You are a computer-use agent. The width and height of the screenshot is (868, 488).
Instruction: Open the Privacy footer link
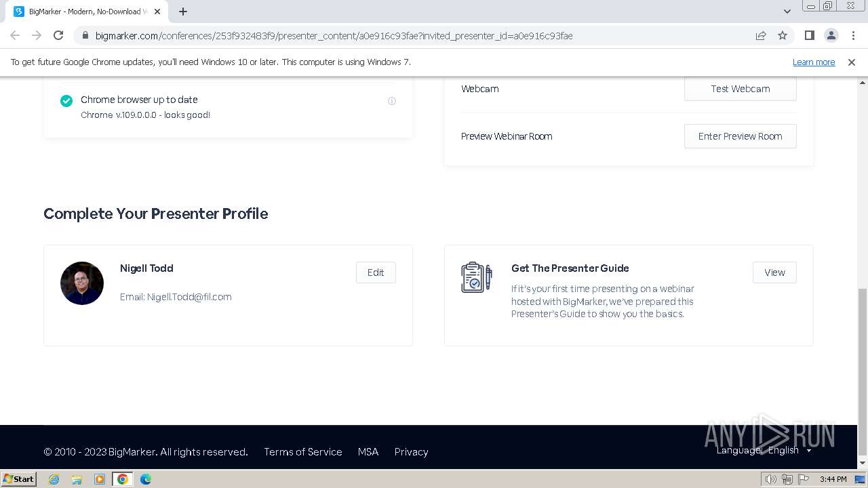coord(412,452)
